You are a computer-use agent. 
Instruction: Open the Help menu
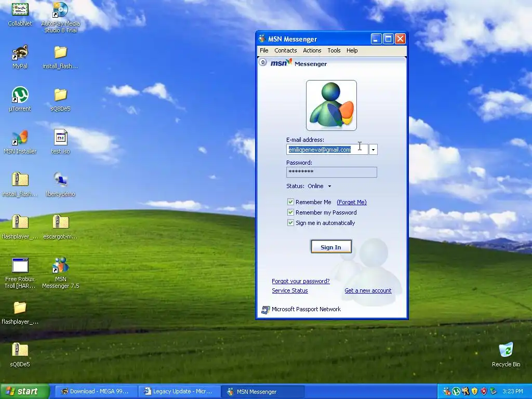[x=352, y=50]
